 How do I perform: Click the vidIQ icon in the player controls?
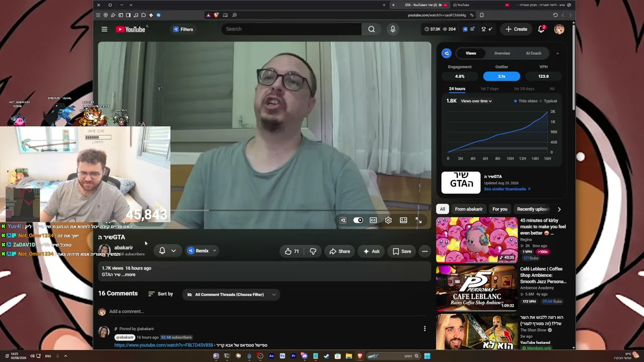343,220
